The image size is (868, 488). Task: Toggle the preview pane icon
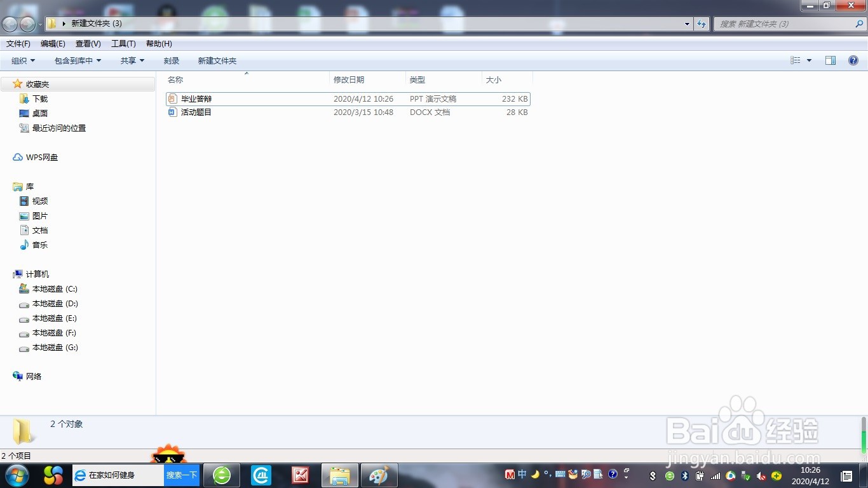coord(831,60)
